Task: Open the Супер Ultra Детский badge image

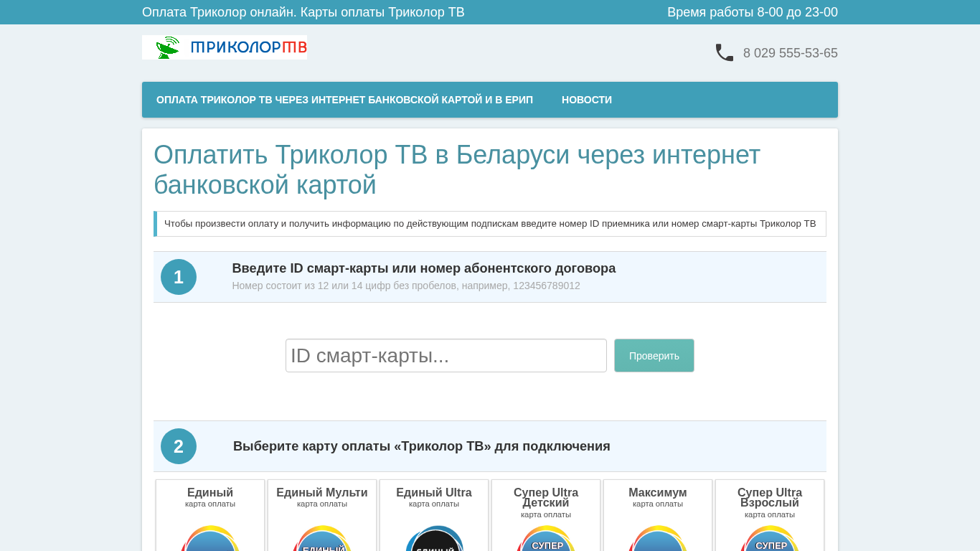Action: point(546,538)
